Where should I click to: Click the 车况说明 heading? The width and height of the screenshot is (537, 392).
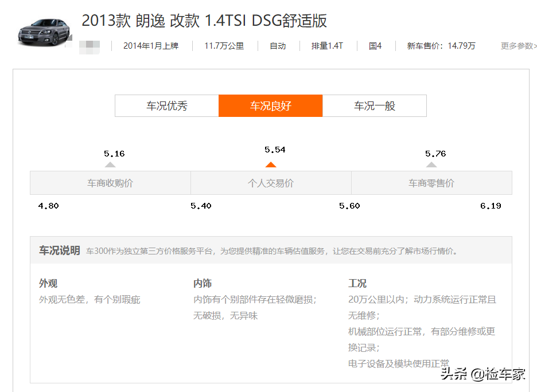click(x=59, y=250)
